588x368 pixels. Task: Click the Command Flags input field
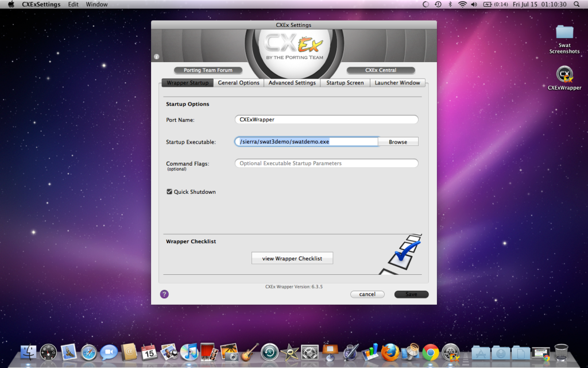(327, 163)
